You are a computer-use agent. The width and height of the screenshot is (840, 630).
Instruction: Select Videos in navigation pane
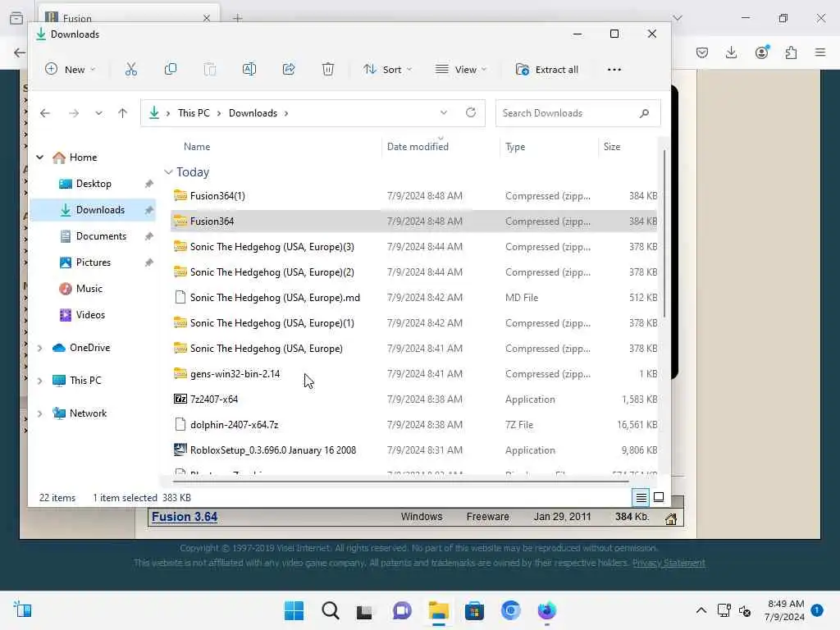coord(94,315)
